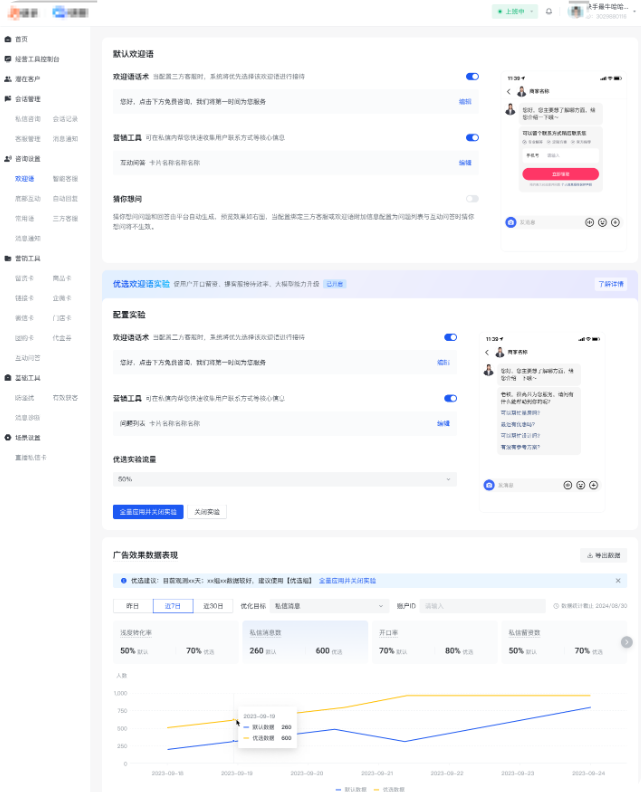Toggle 优选数据 legend below chart
This screenshot has height=792, width=641.
(389, 789)
